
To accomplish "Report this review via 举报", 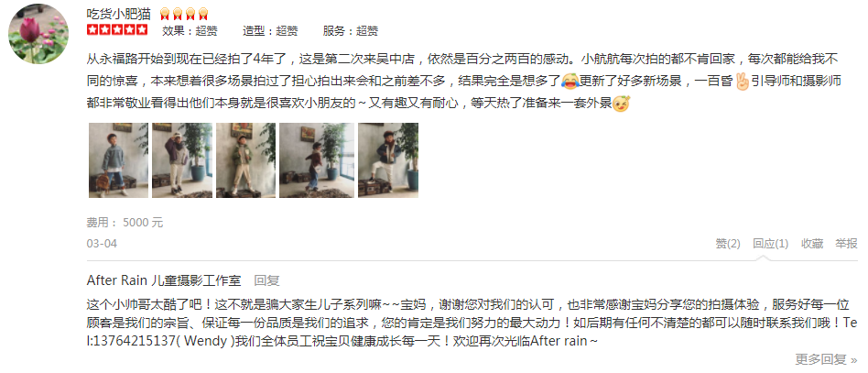I will pyautogui.click(x=846, y=243).
